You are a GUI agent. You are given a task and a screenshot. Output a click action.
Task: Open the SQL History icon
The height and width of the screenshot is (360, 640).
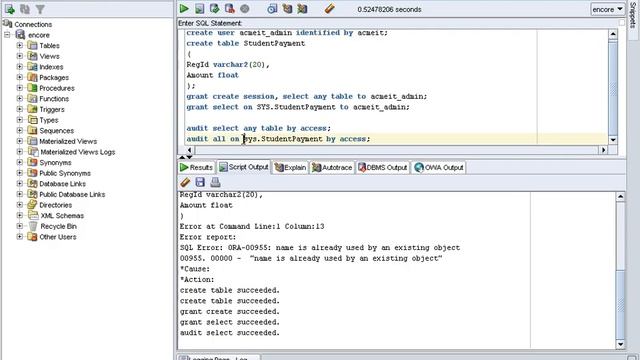click(x=272, y=9)
